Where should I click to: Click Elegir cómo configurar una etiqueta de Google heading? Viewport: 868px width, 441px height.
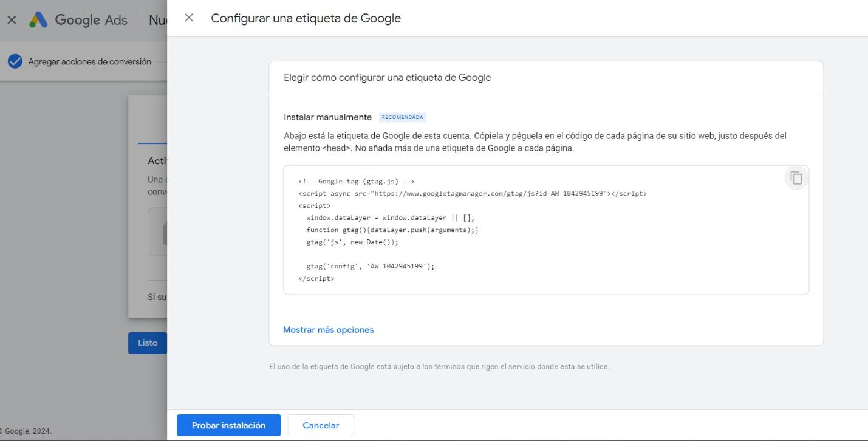[x=387, y=77]
